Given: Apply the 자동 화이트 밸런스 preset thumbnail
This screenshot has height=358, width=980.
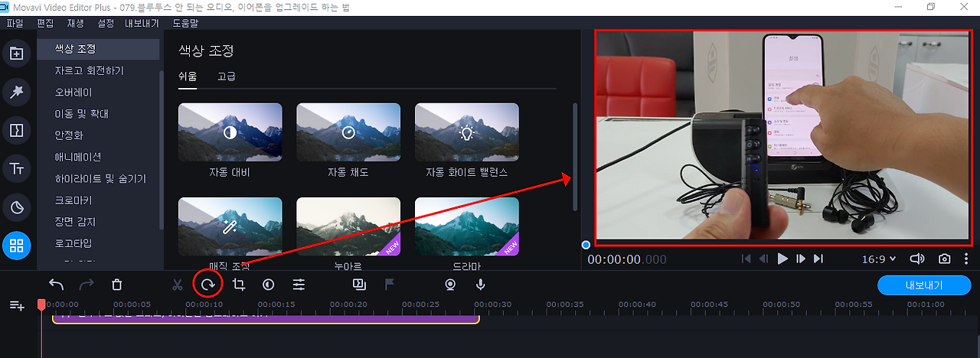Looking at the screenshot, I should coord(467,132).
